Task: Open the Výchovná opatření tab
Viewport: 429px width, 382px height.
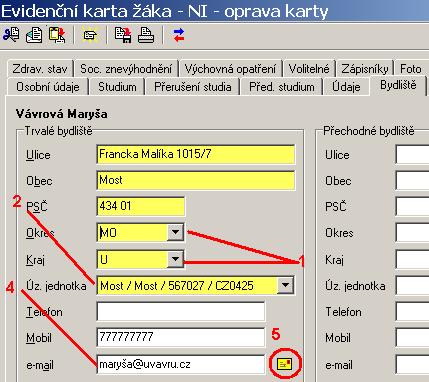Action: click(x=230, y=69)
